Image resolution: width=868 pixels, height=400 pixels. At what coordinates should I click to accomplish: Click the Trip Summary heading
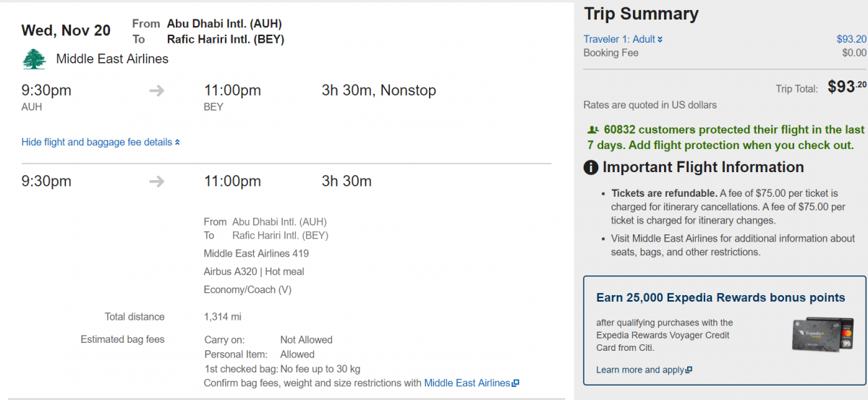pos(641,14)
